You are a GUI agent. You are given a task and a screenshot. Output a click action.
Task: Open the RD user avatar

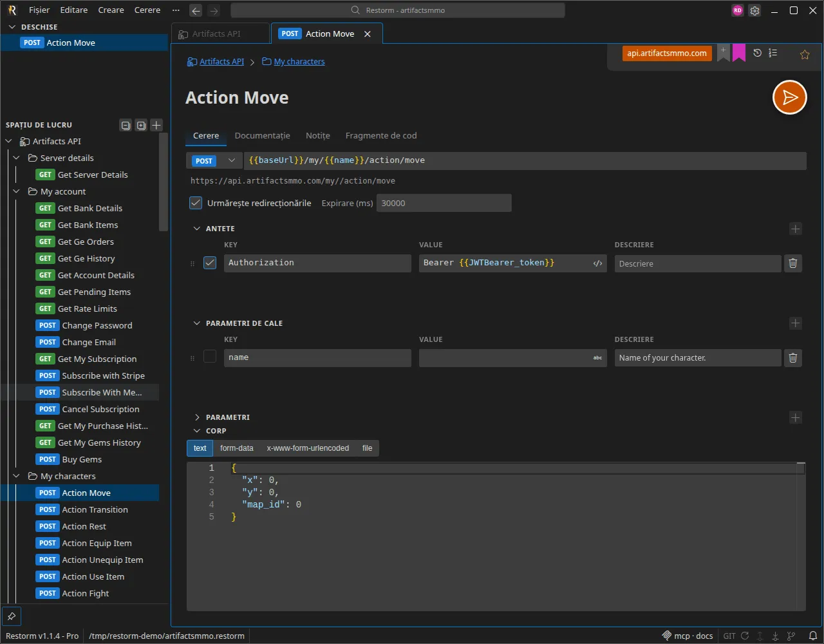pyautogui.click(x=738, y=10)
